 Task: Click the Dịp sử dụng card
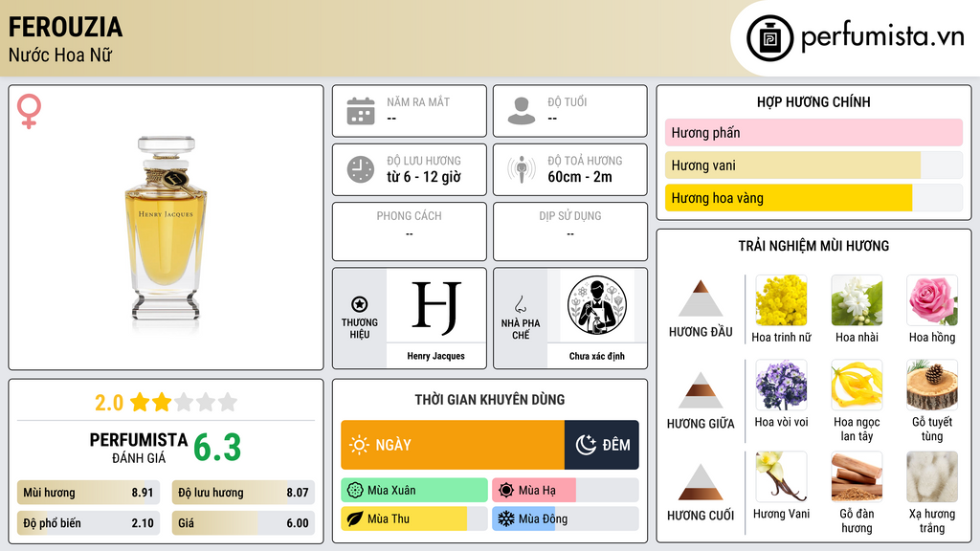pos(570,231)
